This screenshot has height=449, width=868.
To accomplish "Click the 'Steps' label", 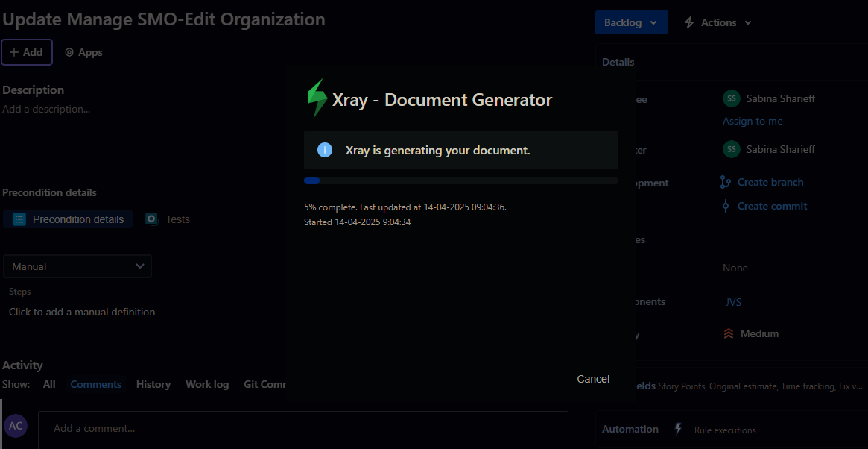I will click(x=20, y=292).
